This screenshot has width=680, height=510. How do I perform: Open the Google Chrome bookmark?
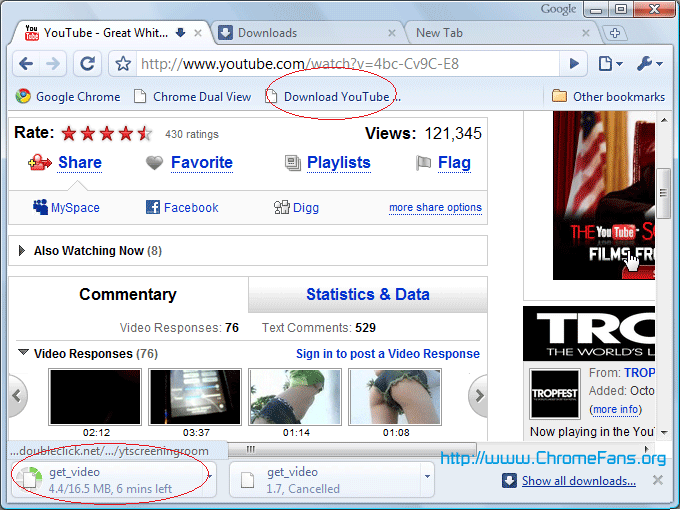pyautogui.click(x=68, y=96)
